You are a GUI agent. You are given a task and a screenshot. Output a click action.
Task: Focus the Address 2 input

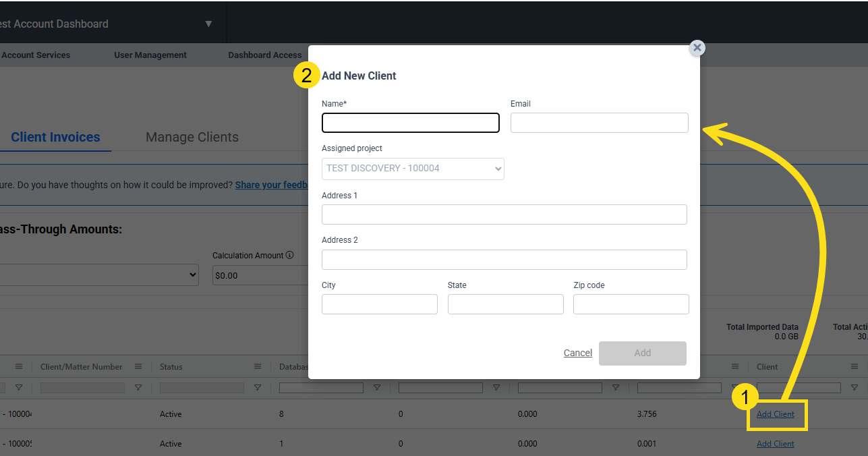tap(504, 260)
